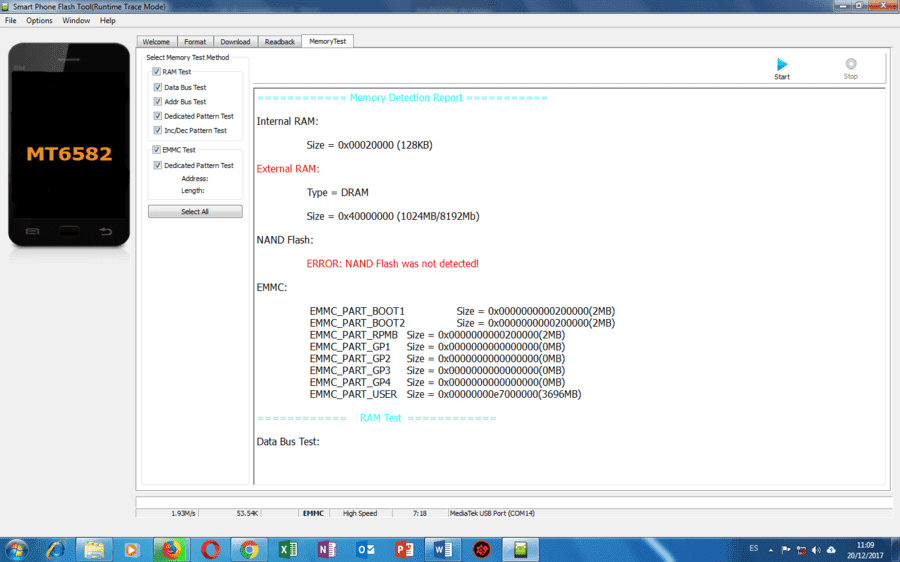Click MediaTek USB Port (COM14) status
The height and width of the screenshot is (562, 900).
point(492,513)
